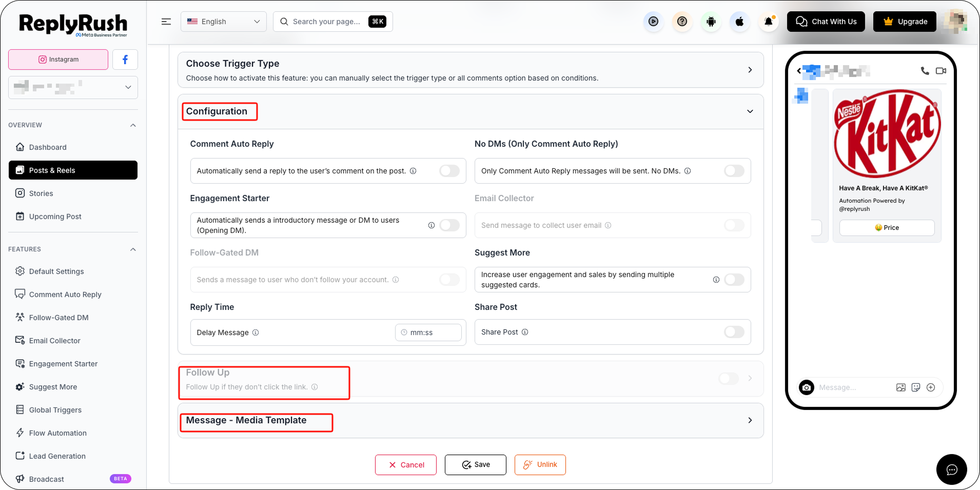Viewport: 980px width, 490px height.
Task: Turn on Engagement Starter toggle
Action: (449, 225)
